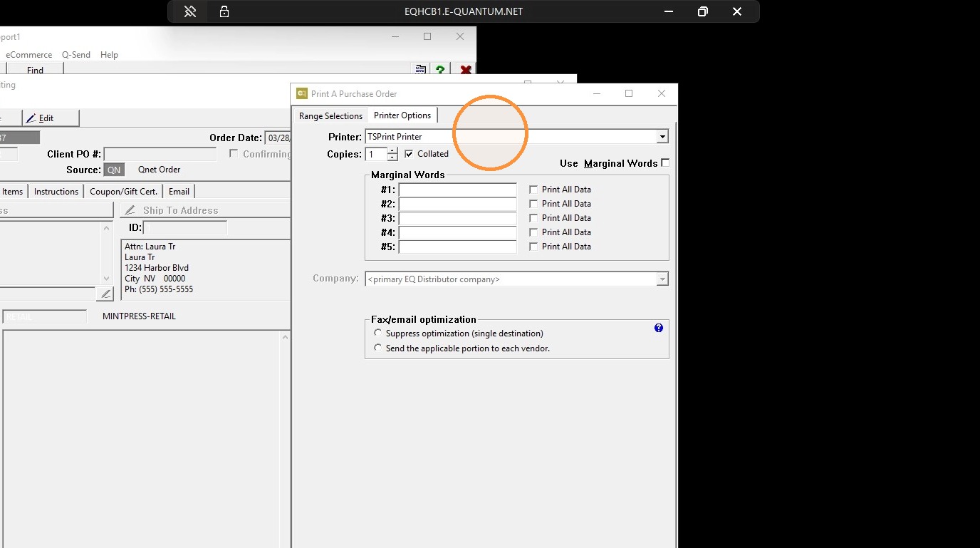
Task: Open the eCommerce menu
Action: (x=29, y=55)
